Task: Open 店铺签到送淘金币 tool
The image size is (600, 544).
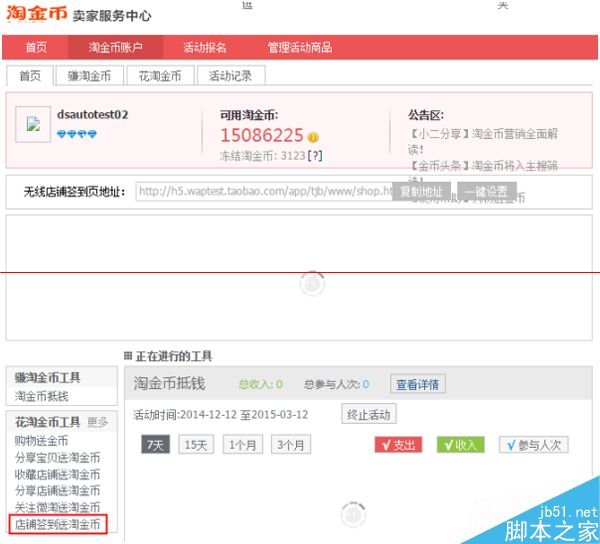Action: click(x=57, y=524)
